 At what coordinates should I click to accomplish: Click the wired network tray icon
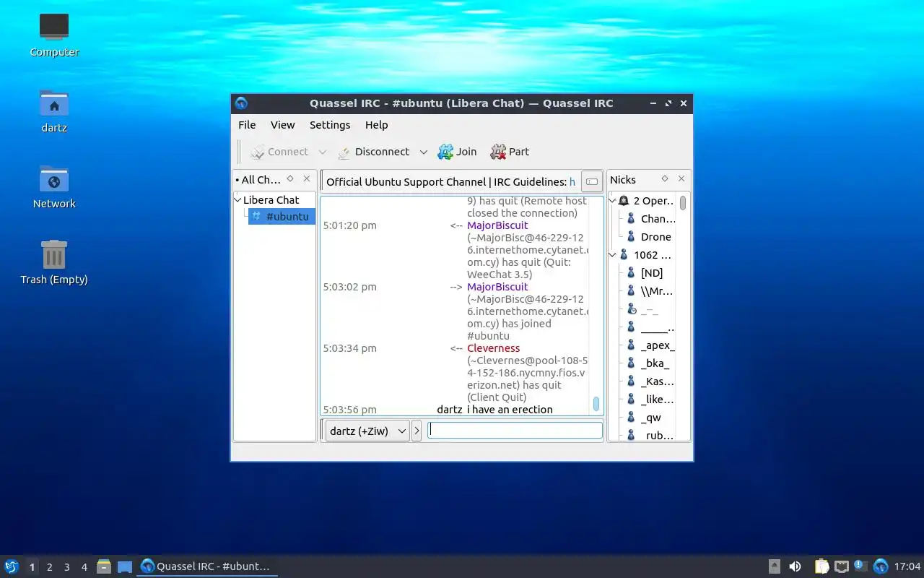click(x=841, y=566)
